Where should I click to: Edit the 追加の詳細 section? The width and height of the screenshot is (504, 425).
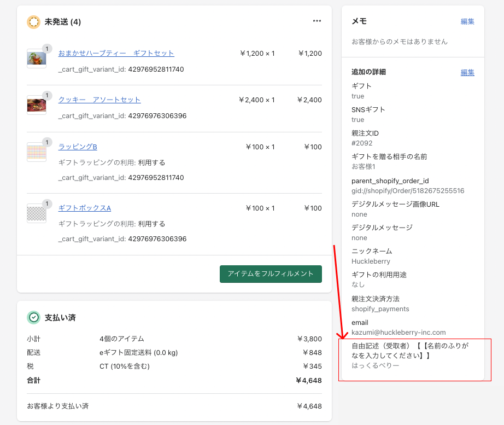467,72
